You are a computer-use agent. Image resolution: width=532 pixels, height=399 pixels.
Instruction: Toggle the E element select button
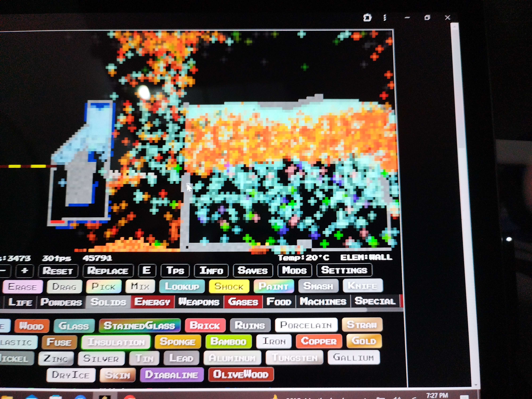coord(147,270)
